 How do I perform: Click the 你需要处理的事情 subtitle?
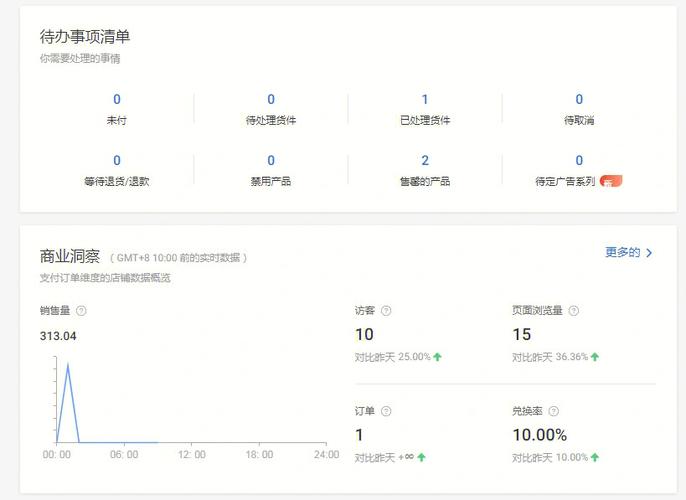coord(80,59)
